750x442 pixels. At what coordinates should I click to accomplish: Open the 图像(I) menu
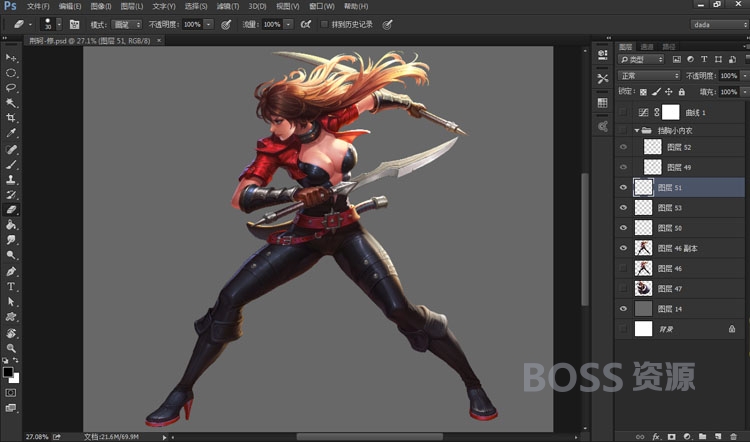pyautogui.click(x=100, y=6)
